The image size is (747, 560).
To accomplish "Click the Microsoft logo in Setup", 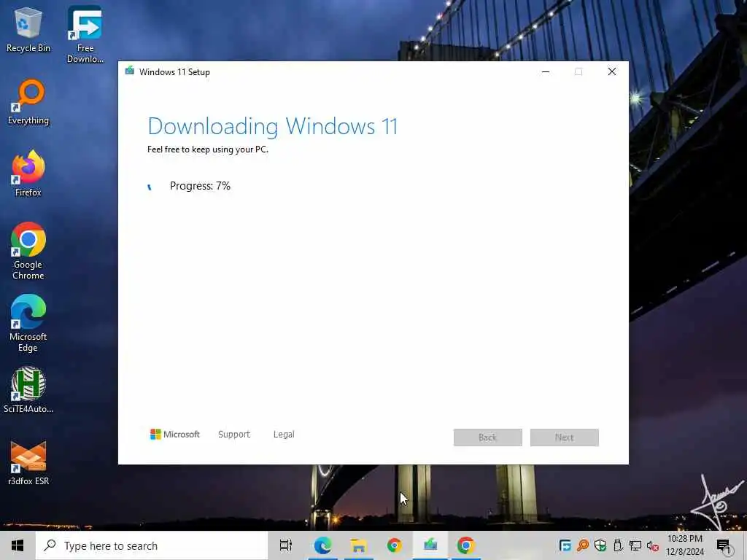I will [175, 435].
